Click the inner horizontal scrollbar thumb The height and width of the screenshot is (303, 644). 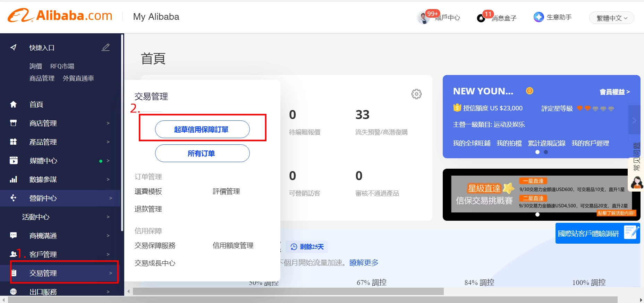click(288, 291)
